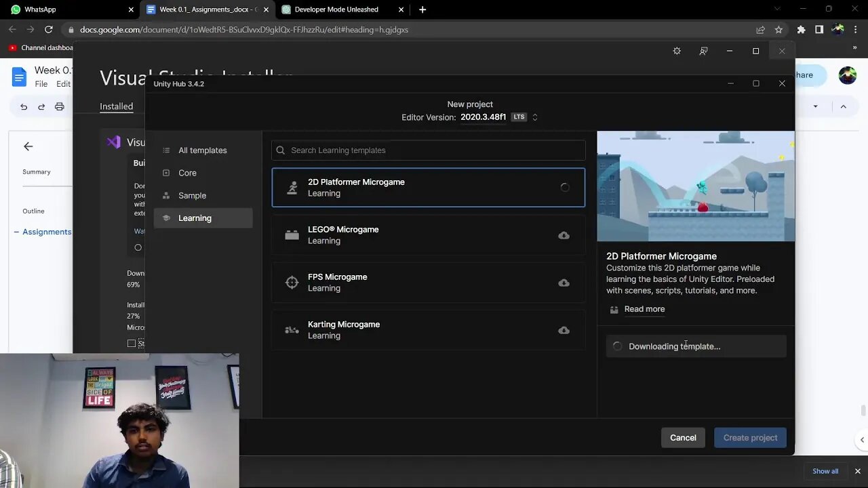Click the Chrome address bar URL
The width and height of the screenshot is (868, 488).
point(244,30)
